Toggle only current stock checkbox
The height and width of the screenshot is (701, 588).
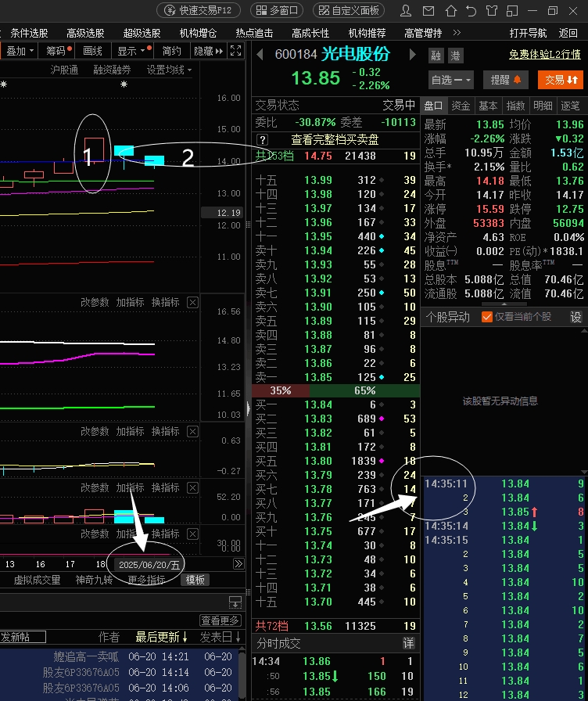click(487, 317)
